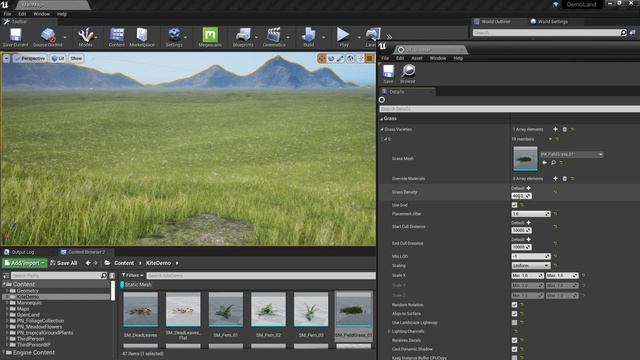Viewport: 640px width, 360px height.
Task: Open the Filters dropdown in Content Browser
Action: [133, 276]
